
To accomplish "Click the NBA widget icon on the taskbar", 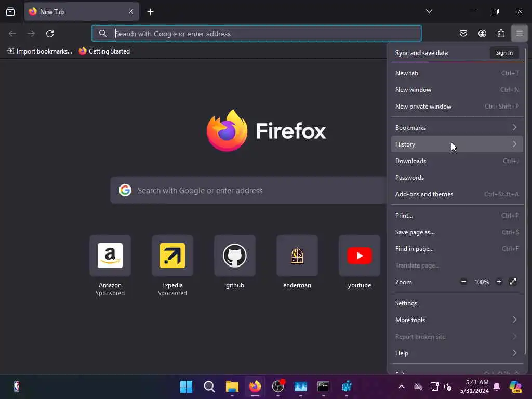I will [x=16, y=387].
